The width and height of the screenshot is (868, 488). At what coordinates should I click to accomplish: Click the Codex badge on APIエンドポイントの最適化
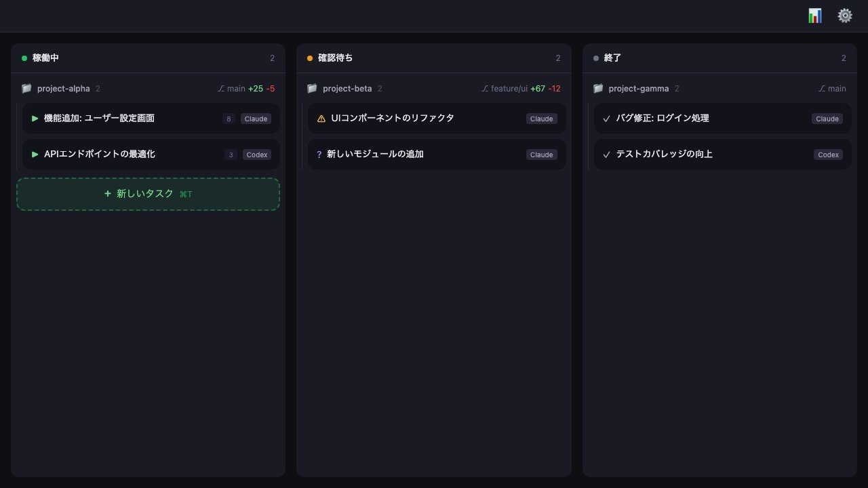pyautogui.click(x=256, y=155)
